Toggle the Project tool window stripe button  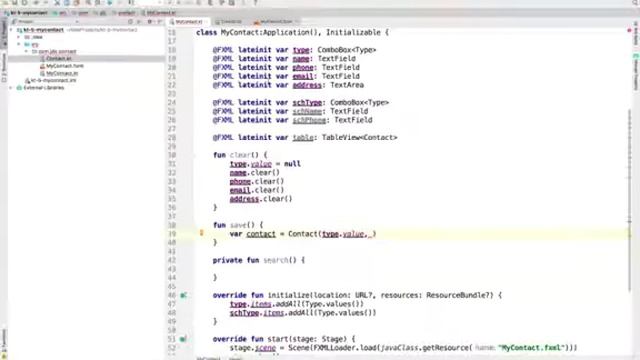[4, 33]
